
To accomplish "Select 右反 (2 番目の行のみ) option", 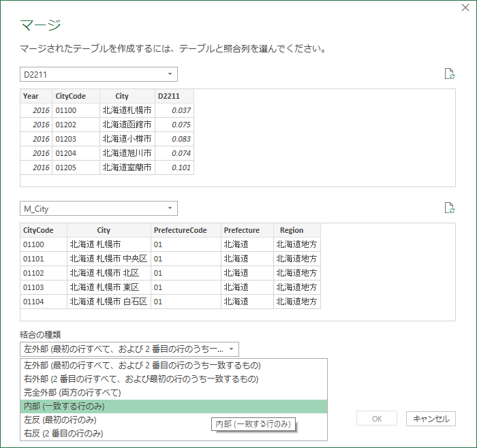I will [x=63, y=433].
